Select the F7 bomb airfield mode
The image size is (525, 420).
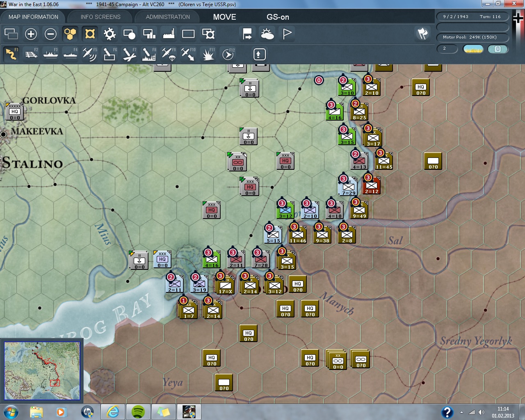click(129, 54)
